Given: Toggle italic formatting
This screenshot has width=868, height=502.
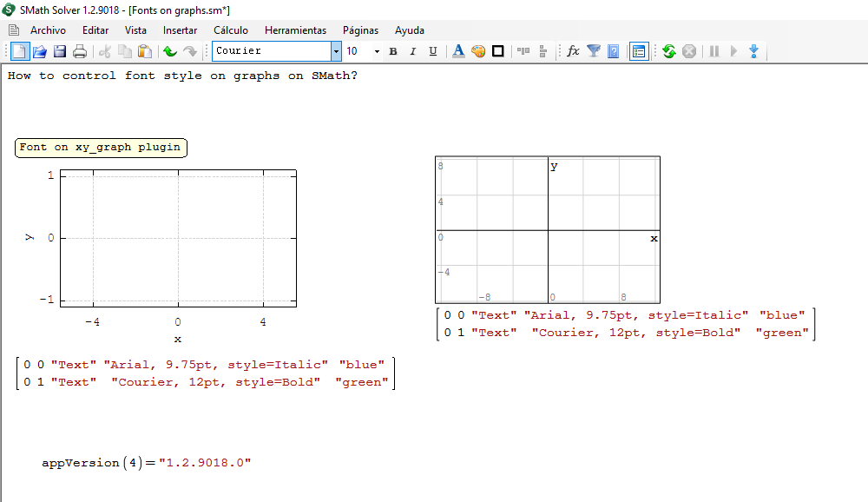Looking at the screenshot, I should pos(413,51).
